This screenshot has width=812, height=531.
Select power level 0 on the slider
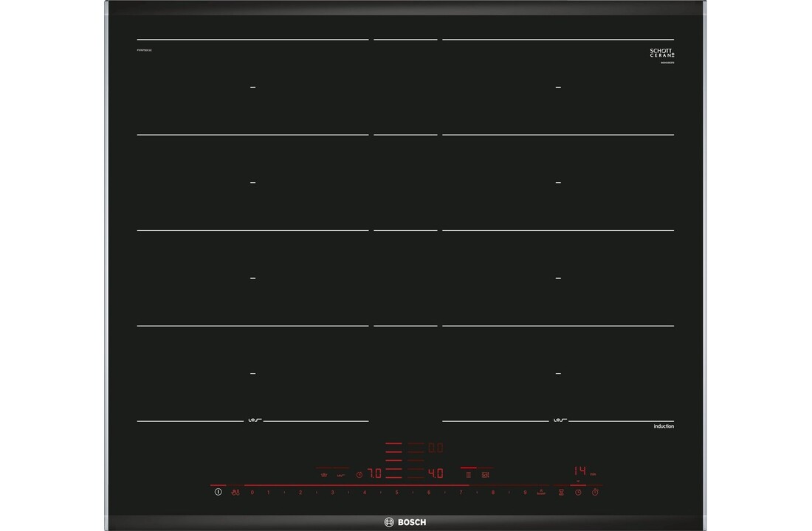(252, 492)
